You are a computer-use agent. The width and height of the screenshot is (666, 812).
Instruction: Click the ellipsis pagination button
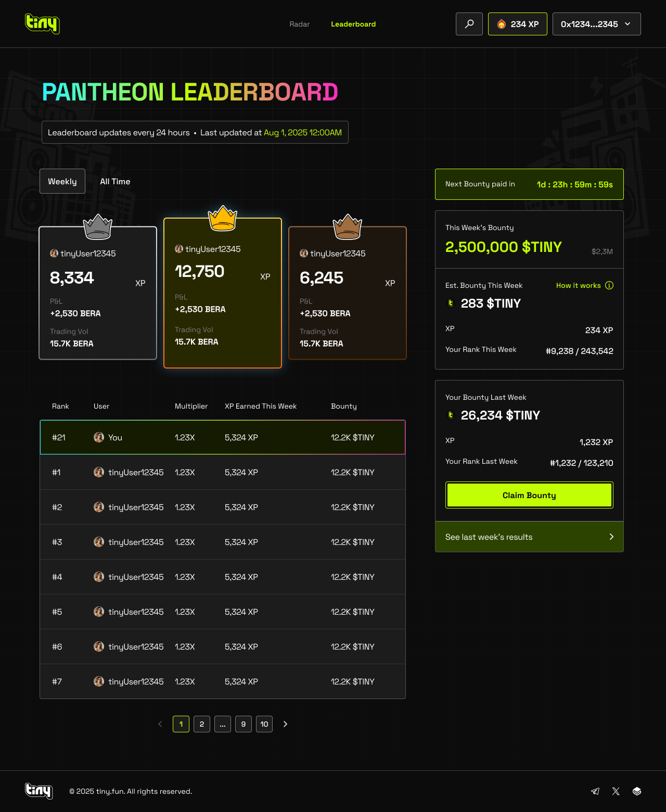(223, 724)
